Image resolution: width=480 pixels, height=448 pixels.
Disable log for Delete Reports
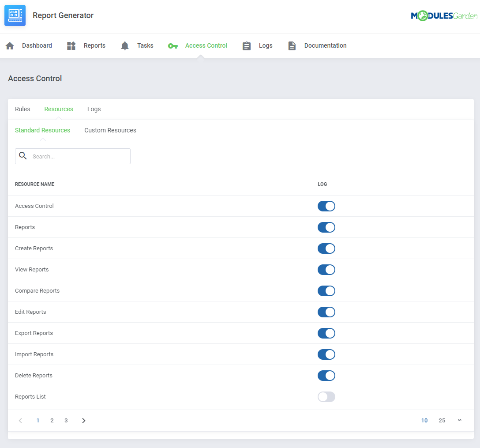click(326, 376)
